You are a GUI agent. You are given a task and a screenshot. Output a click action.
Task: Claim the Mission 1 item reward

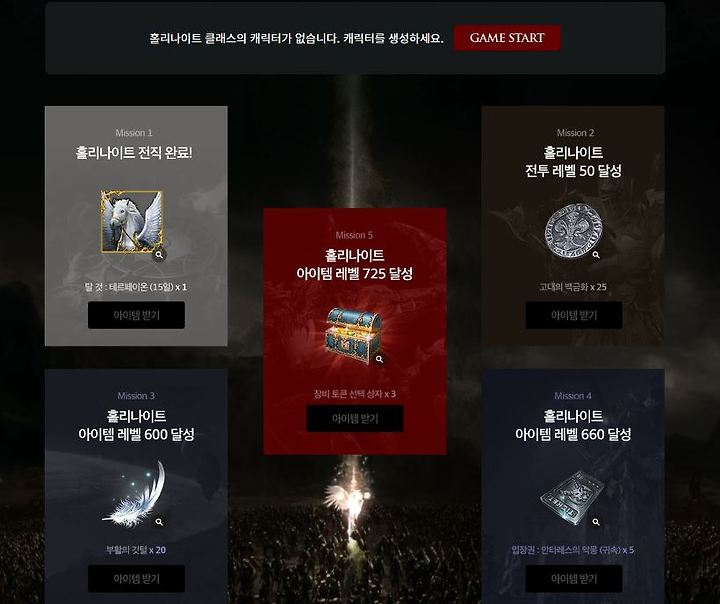coord(136,315)
